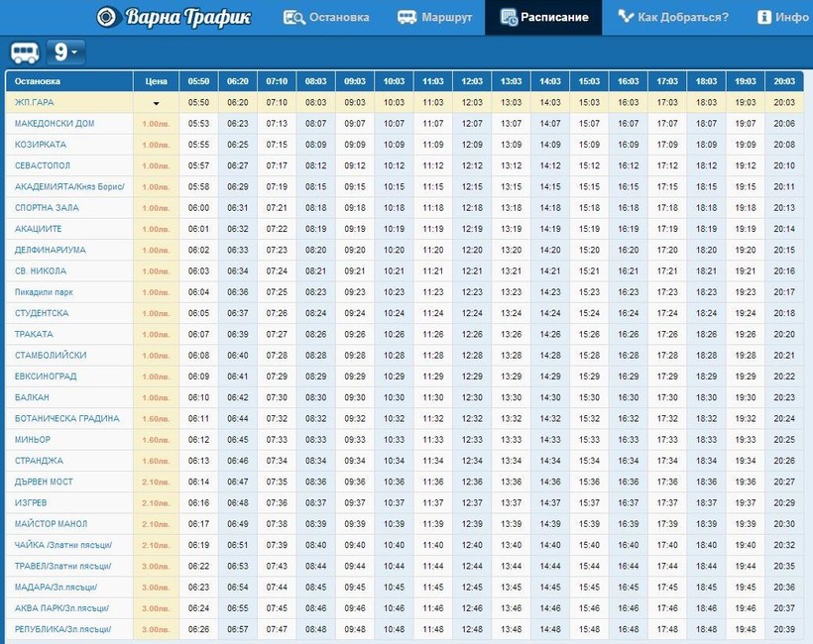Viewport: 813px width, 644px height.
Task: Open the ДЕЛФИНАРИУМА stop link
Action: tap(51, 250)
